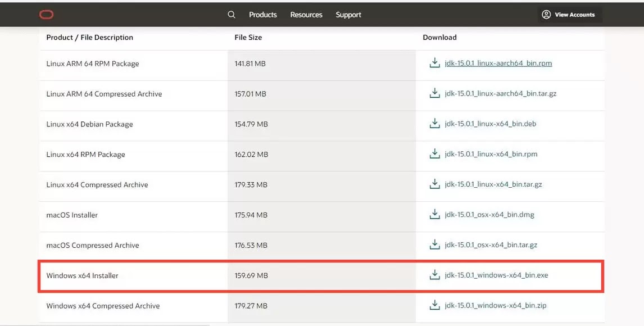
Task: Click download icon for linux-aarch64 rpm
Action: point(434,63)
